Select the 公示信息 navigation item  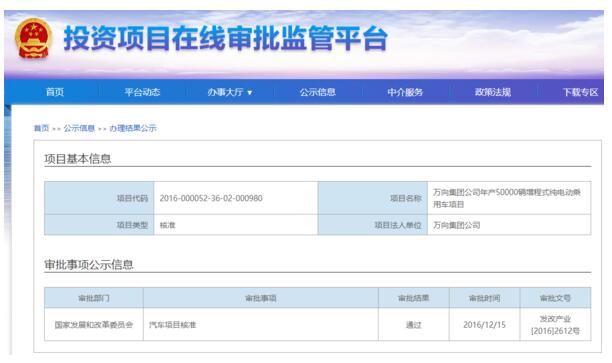(318, 92)
